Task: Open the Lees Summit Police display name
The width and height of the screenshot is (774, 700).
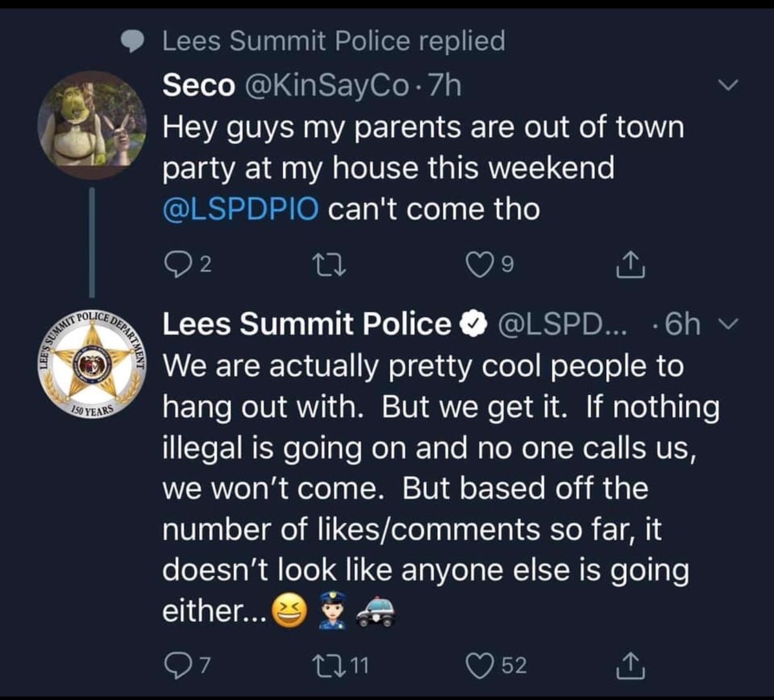Action: tap(307, 326)
